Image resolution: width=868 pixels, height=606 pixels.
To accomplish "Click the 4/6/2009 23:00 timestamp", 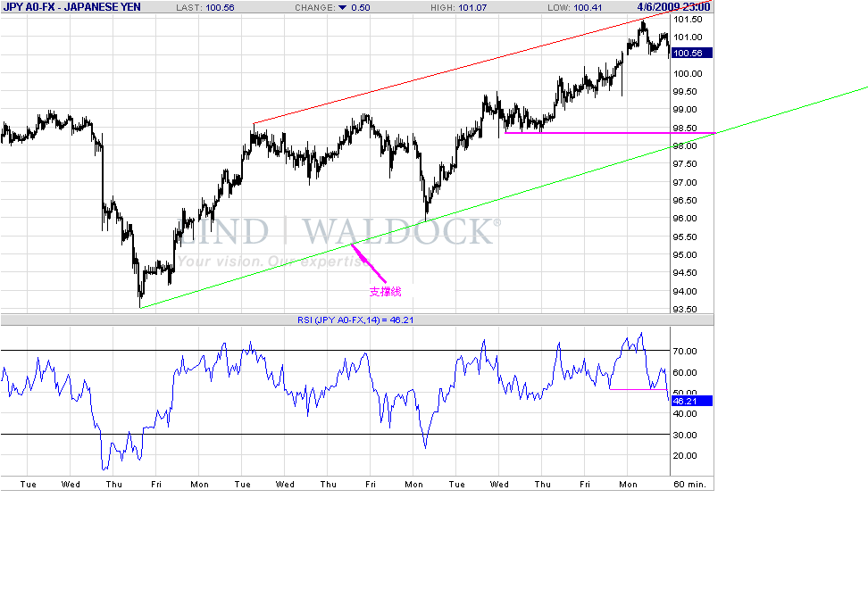I will pos(673,7).
